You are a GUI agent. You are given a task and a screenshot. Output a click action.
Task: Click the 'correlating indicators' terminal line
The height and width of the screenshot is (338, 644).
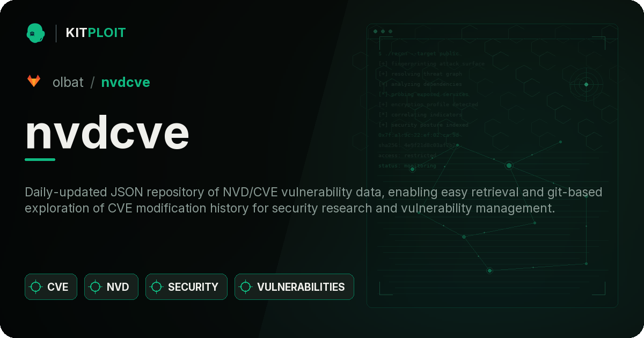(x=420, y=115)
